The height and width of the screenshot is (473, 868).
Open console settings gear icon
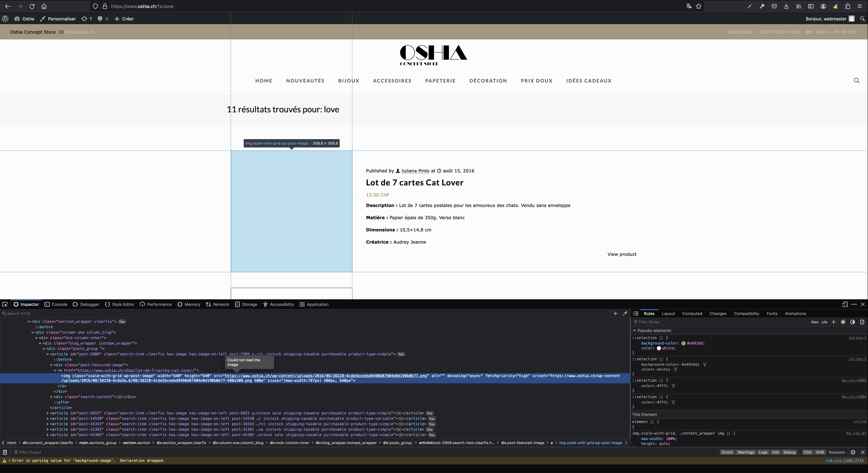pos(853,452)
